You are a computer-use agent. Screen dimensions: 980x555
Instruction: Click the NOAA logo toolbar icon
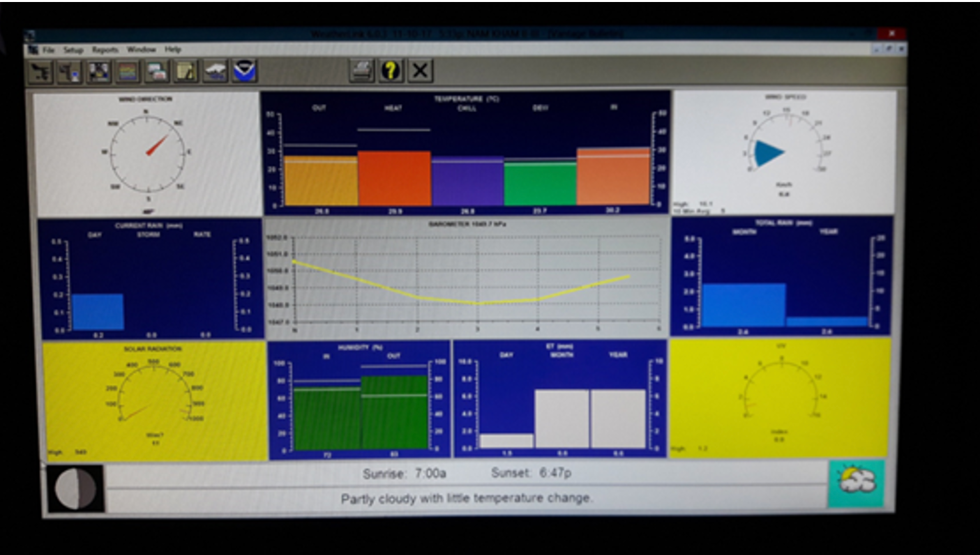click(x=245, y=71)
